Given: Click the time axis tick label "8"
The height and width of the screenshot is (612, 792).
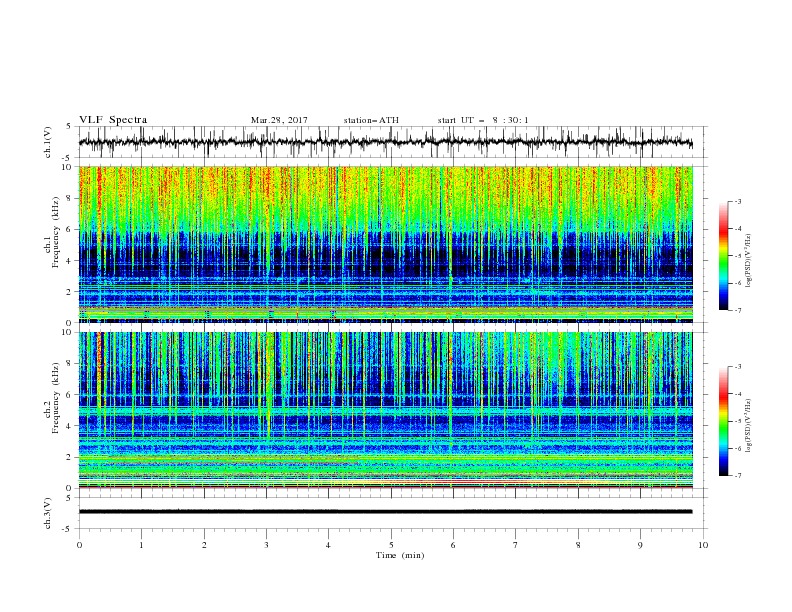Looking at the screenshot, I should pyautogui.click(x=578, y=545).
